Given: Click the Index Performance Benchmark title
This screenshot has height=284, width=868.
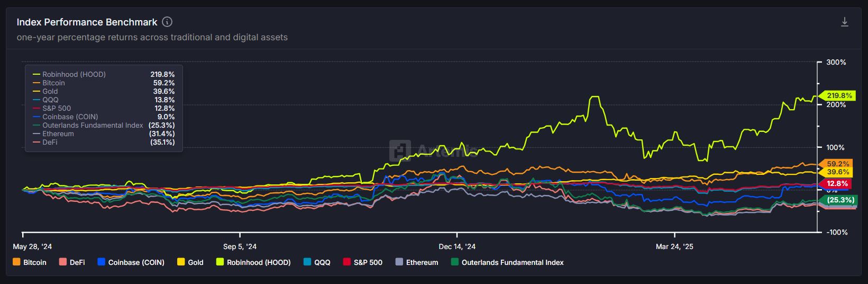Looking at the screenshot, I should 87,22.
